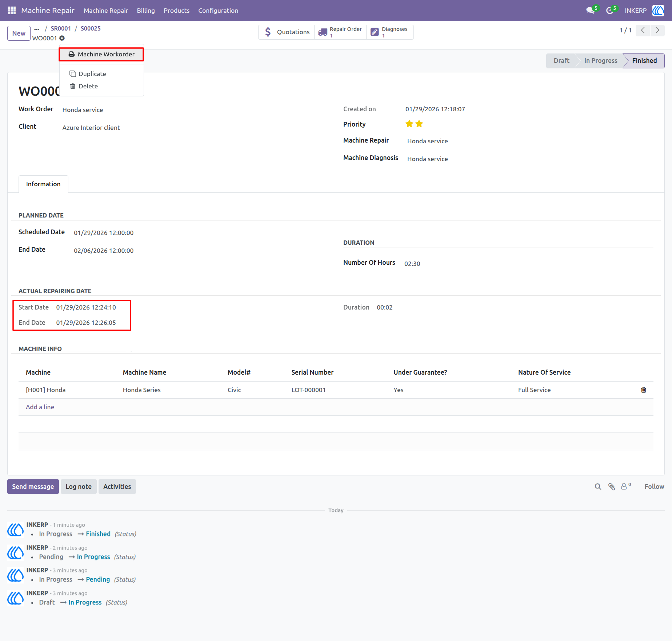Click the LOT-000001 serial number cell
The height and width of the screenshot is (642, 672).
(x=308, y=390)
